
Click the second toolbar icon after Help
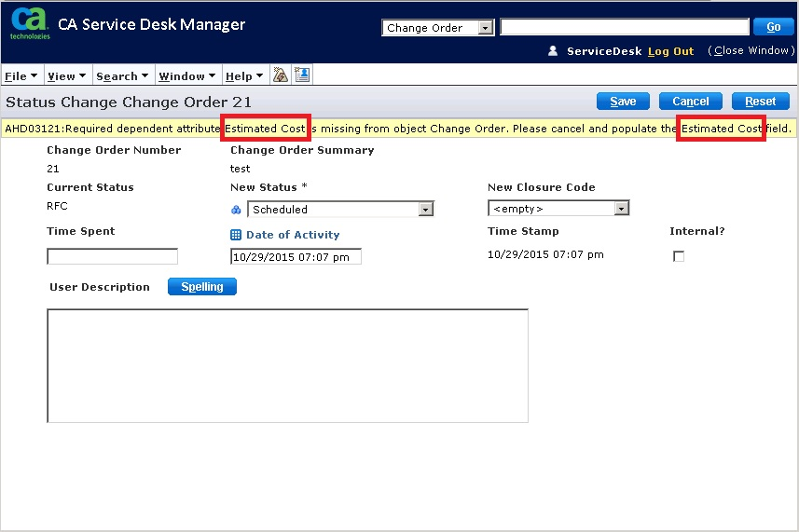(302, 75)
